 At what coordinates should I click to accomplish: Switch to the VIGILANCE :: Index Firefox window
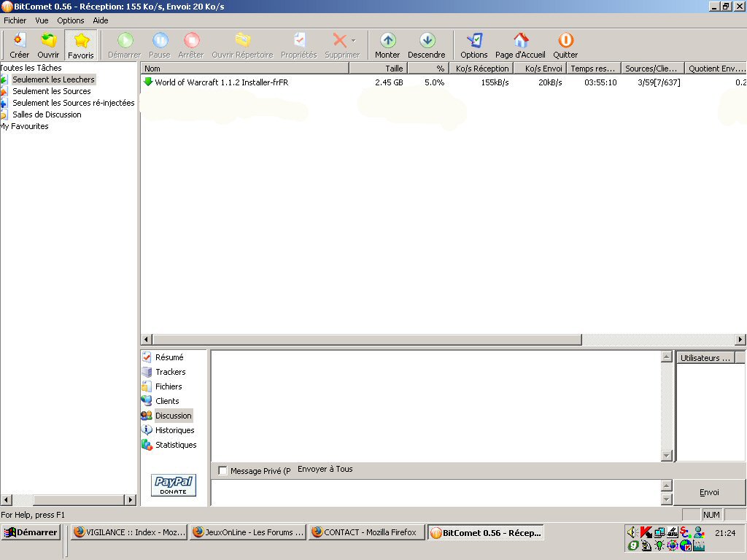(129, 532)
